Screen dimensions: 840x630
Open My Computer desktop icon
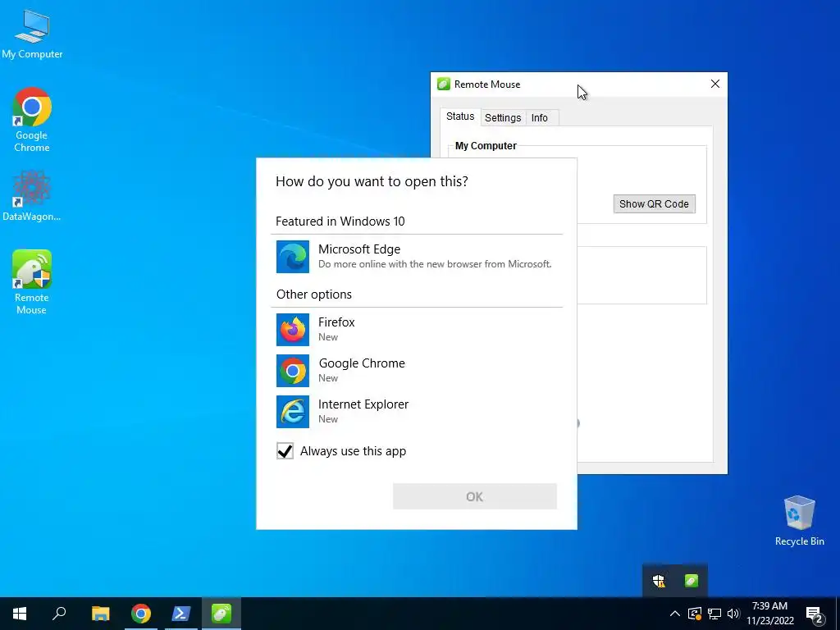32,33
